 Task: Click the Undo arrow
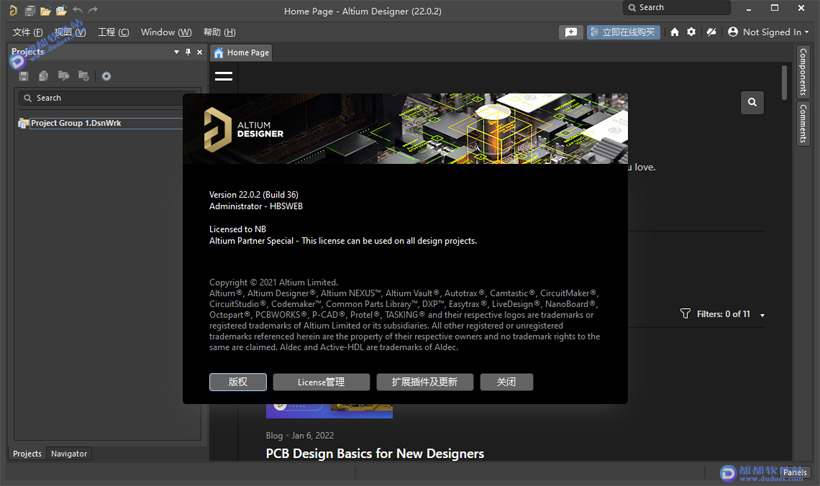pyautogui.click(x=77, y=10)
